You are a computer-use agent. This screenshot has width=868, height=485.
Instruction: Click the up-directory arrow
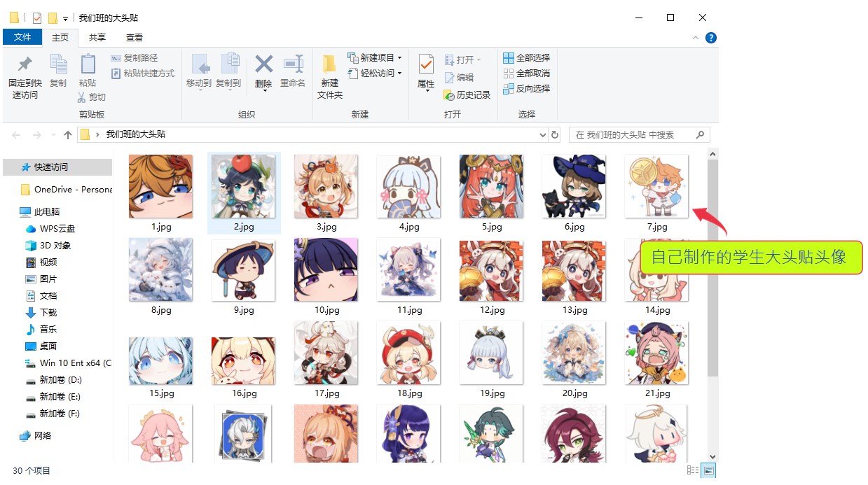tap(68, 134)
